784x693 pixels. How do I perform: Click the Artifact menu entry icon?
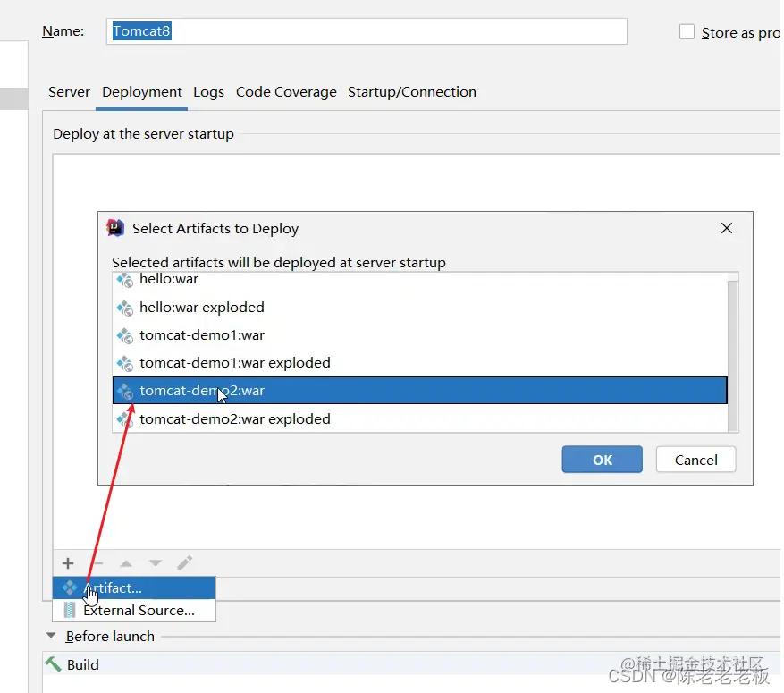click(x=70, y=587)
